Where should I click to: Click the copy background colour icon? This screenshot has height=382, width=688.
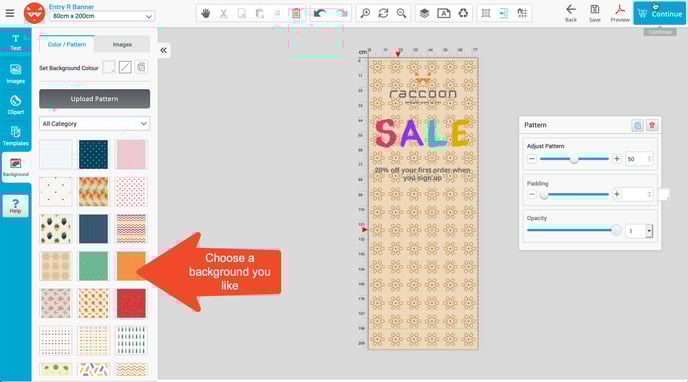pyautogui.click(x=141, y=67)
